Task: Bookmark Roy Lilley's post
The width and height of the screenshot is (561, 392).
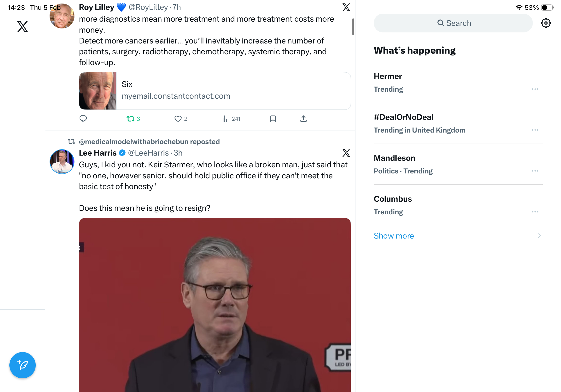Action: point(273,119)
